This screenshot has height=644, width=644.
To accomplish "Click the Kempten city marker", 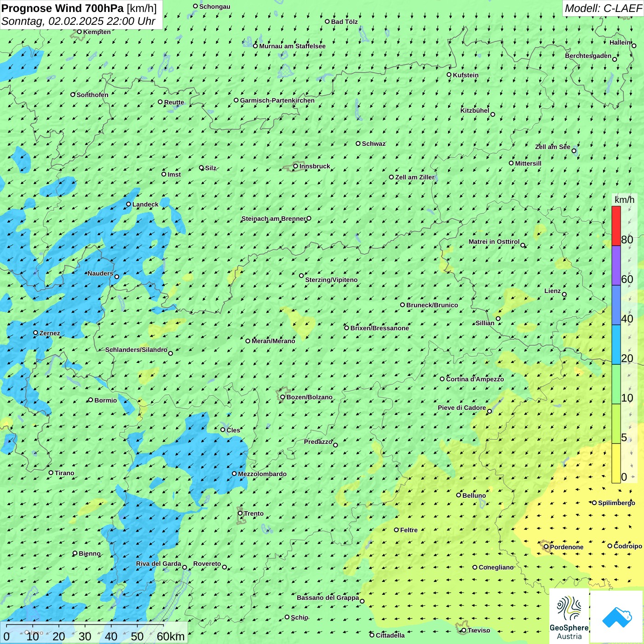I will [x=79, y=32].
